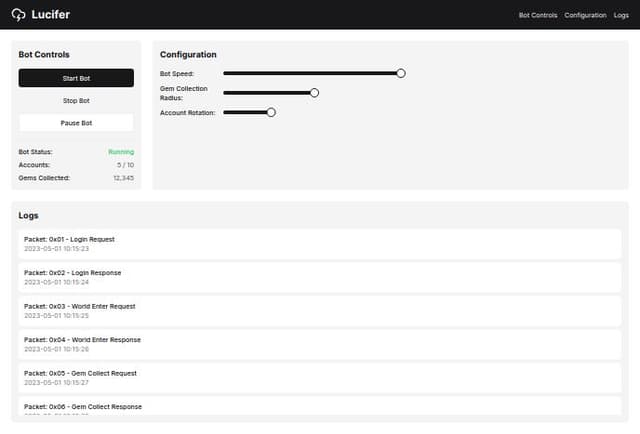Image resolution: width=640 pixels, height=434 pixels.
Task: Click the timestamp 2023-05-01 10:15:23
Action: pos(56,249)
